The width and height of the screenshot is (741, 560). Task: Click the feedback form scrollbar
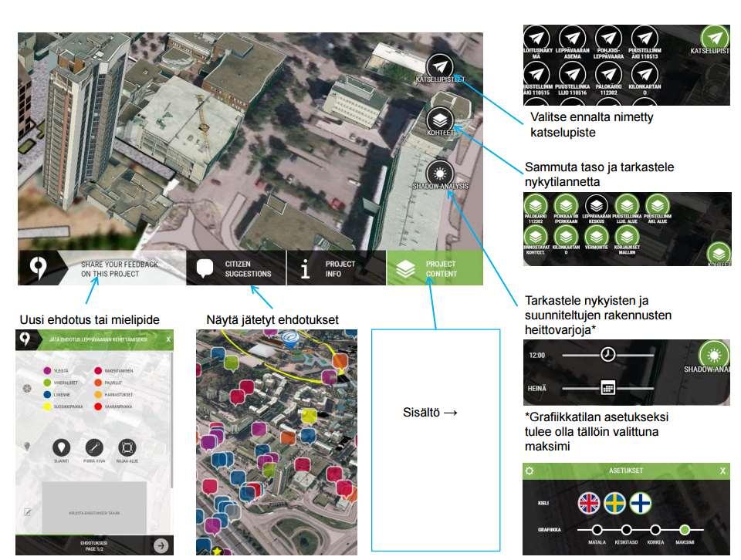(x=171, y=420)
